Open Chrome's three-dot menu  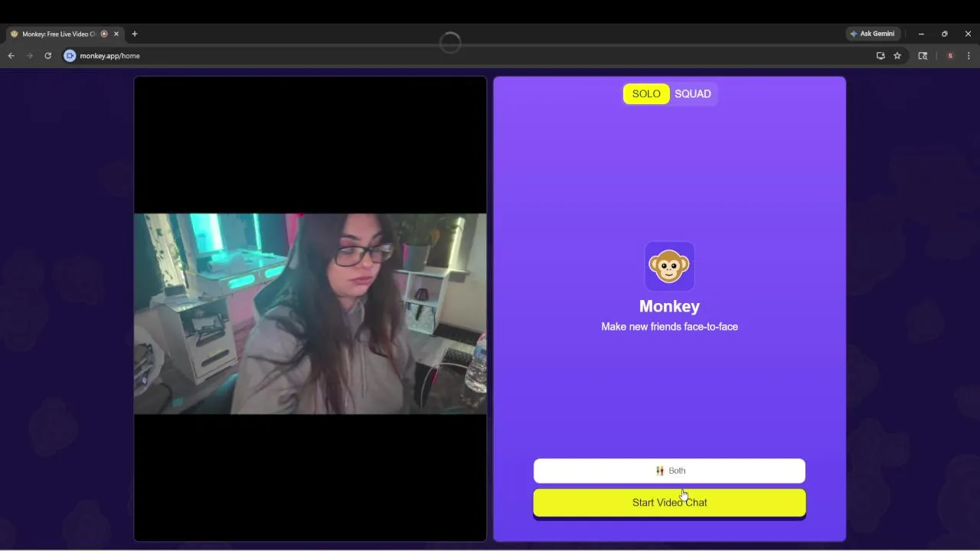pyautogui.click(x=969, y=56)
